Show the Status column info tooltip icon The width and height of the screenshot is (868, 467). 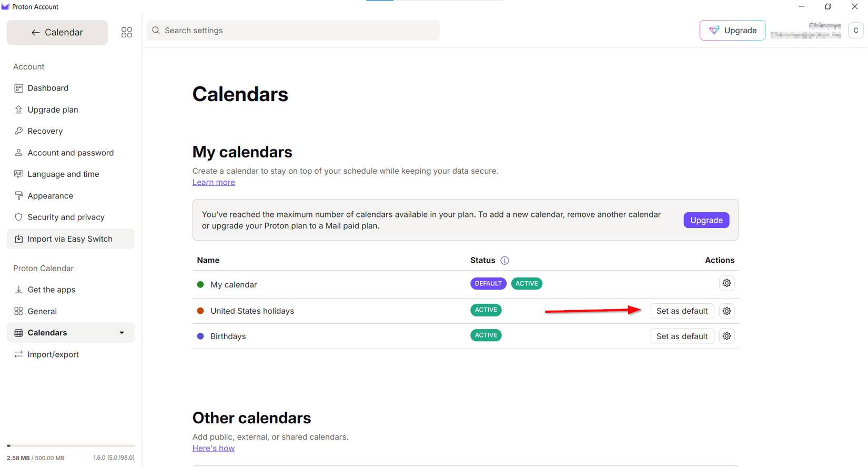point(504,260)
